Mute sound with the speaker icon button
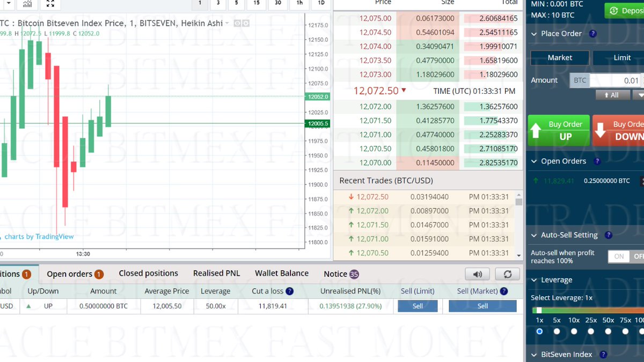644x362 pixels. point(478,274)
